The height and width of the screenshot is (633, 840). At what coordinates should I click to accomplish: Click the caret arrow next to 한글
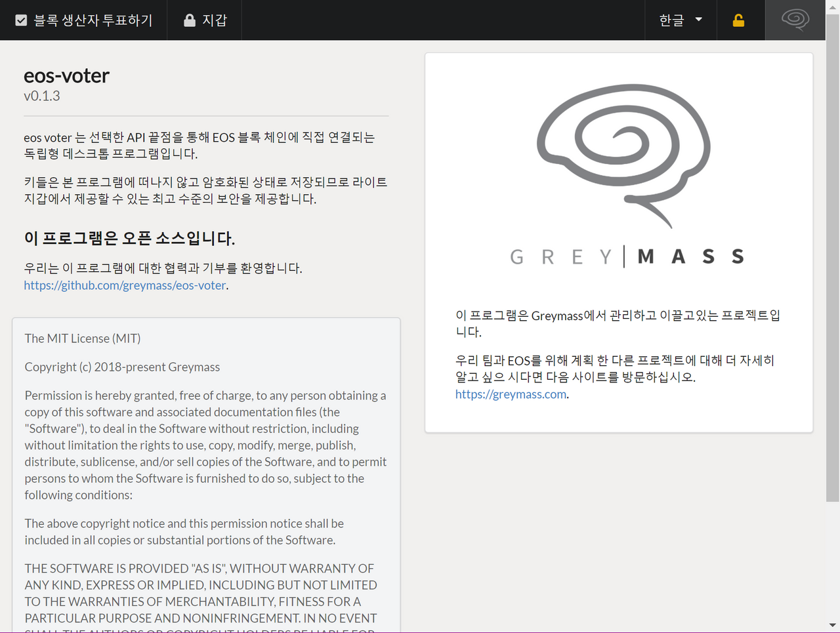tap(698, 20)
